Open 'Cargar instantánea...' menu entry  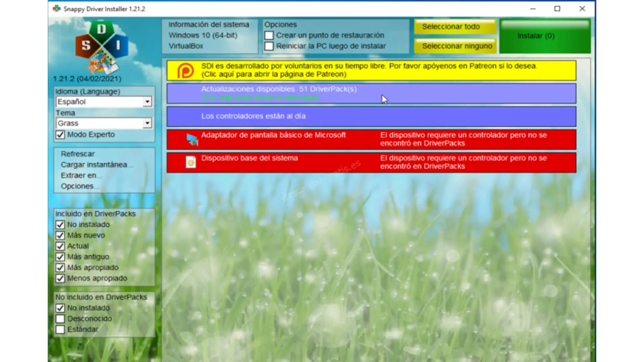[x=97, y=165]
